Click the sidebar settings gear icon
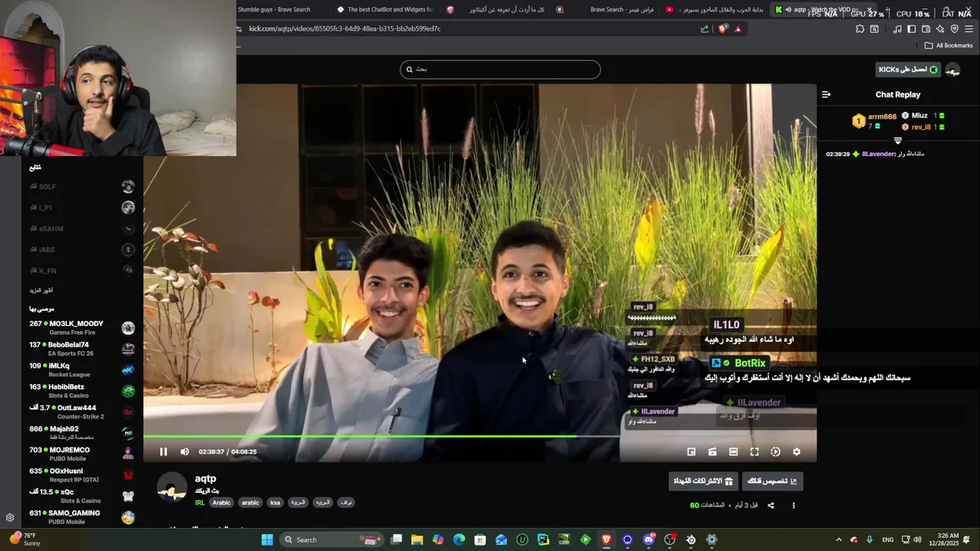The height and width of the screenshot is (551, 980). pyautogui.click(x=10, y=517)
